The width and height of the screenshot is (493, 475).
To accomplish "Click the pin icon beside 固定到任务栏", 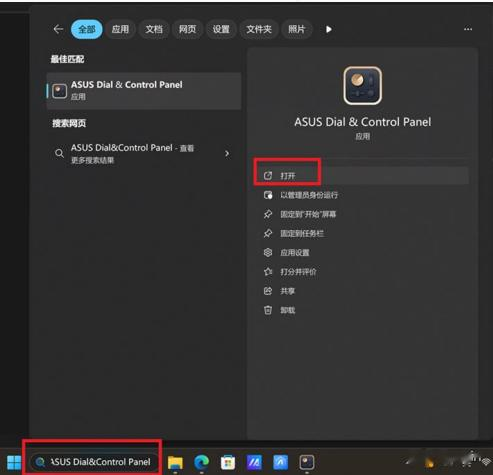I will tap(268, 233).
